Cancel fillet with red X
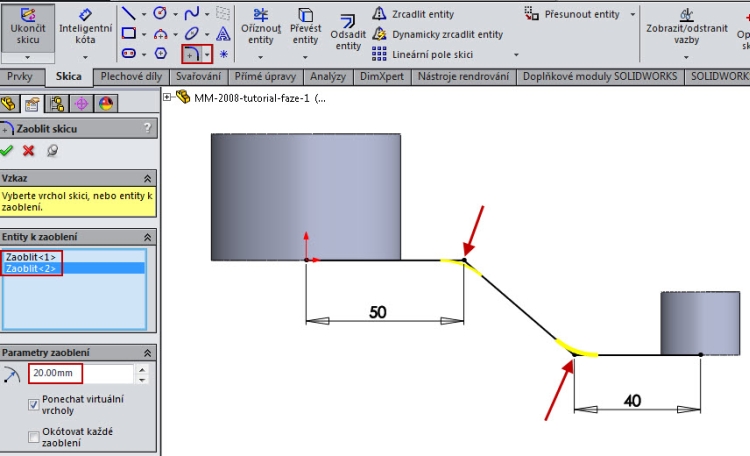Image resolution: width=750 pixels, height=456 pixels. [x=29, y=151]
